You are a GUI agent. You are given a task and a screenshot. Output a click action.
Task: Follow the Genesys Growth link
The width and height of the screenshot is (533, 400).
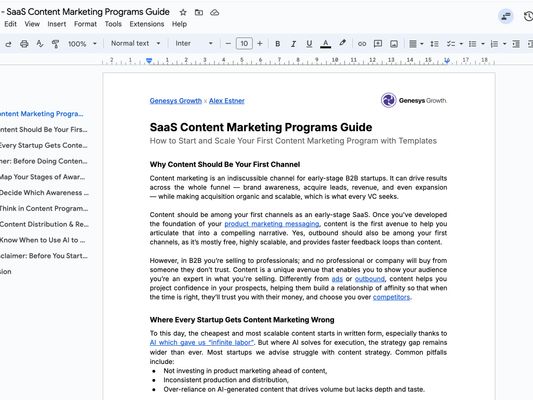click(175, 101)
